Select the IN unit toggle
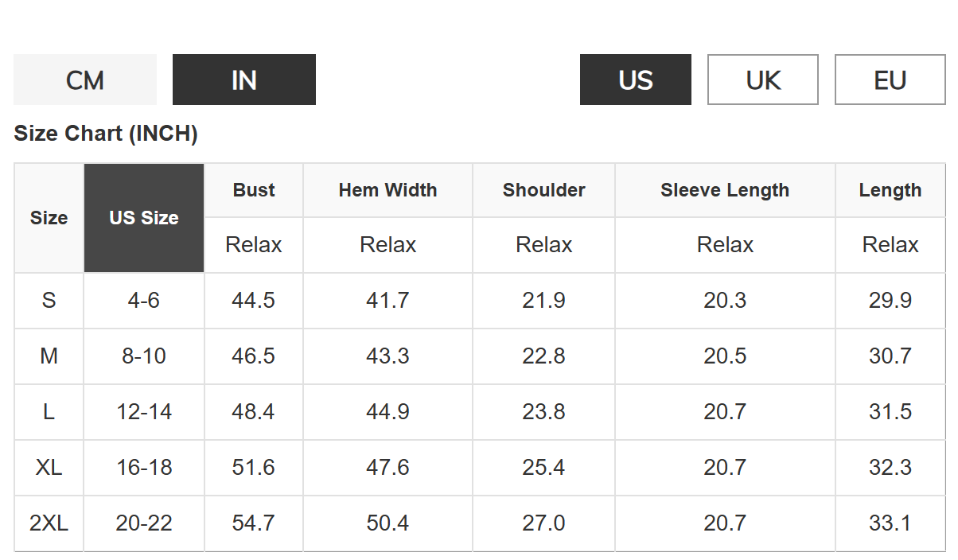This screenshot has width=958, height=560. pyautogui.click(x=243, y=80)
